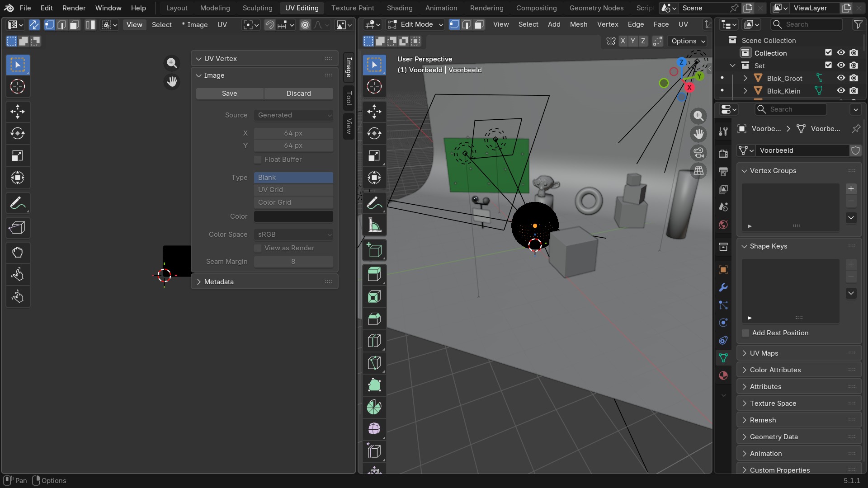Select the Smooth vertices tool

374,429
